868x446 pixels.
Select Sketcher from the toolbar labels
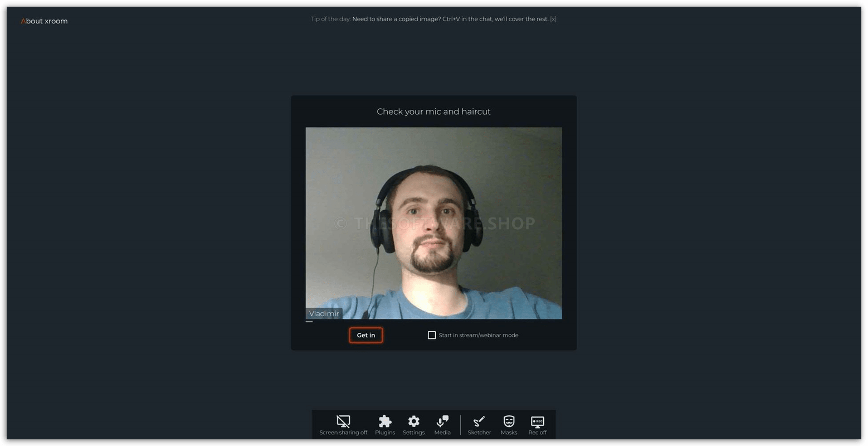pos(479,432)
